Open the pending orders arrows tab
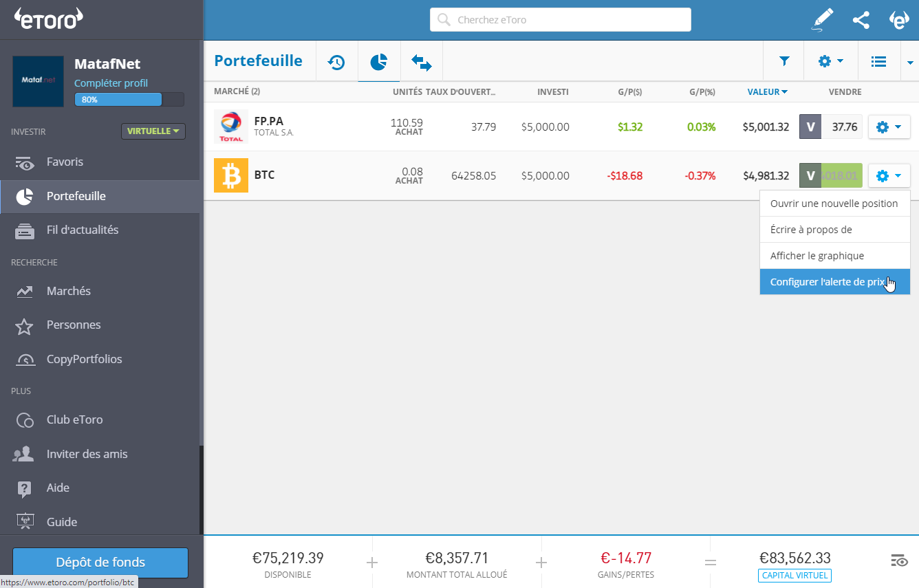This screenshot has width=919, height=588. click(x=421, y=62)
